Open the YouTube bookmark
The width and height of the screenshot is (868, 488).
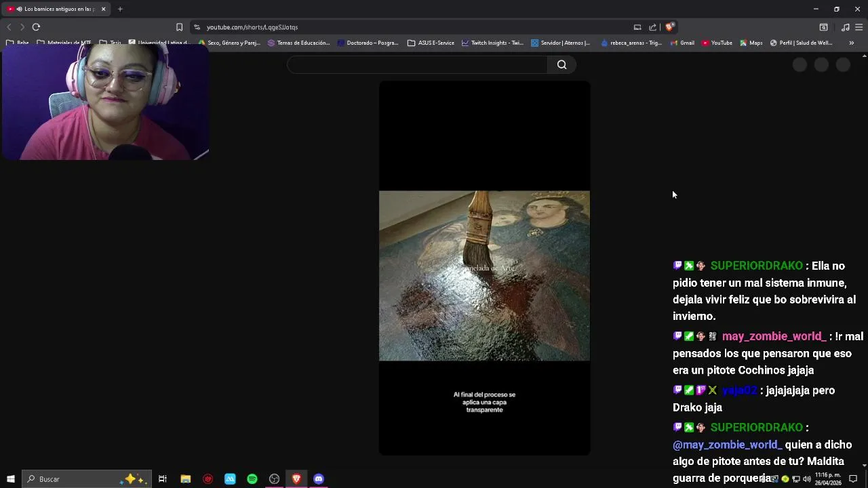point(717,43)
